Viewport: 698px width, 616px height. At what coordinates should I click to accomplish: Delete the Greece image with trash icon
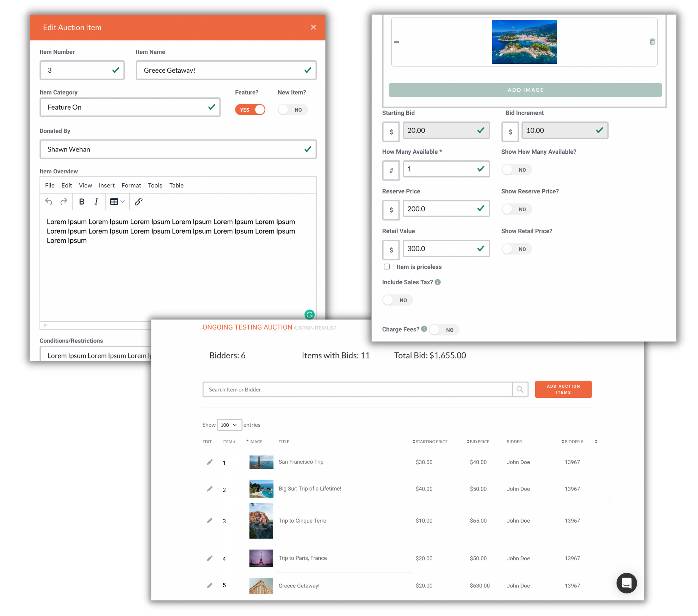(x=652, y=42)
